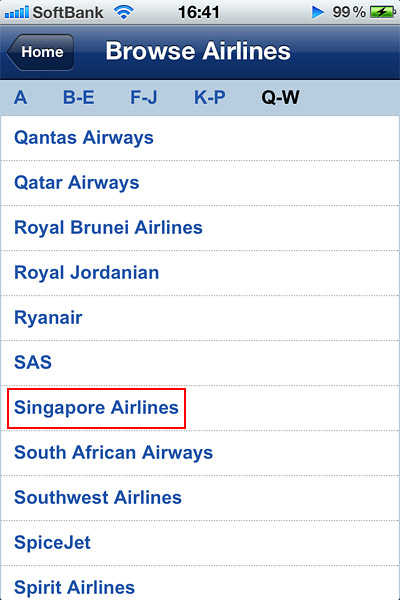Select Singapore Airlines
400x600 pixels.
pyautogui.click(x=200, y=408)
